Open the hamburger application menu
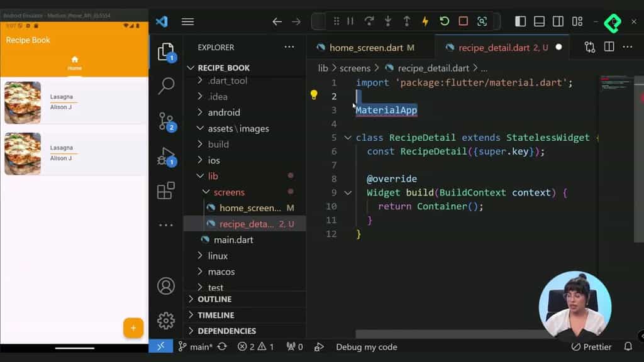This screenshot has height=362, width=644. (187, 21)
